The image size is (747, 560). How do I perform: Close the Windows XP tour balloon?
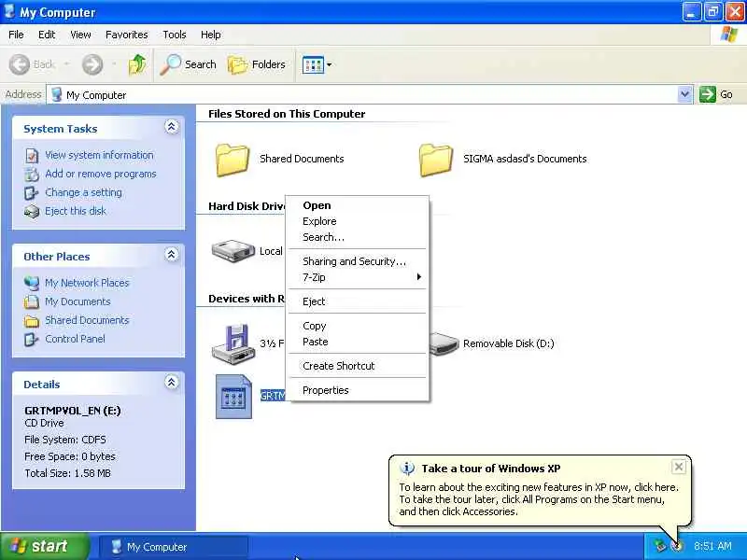pos(679,467)
